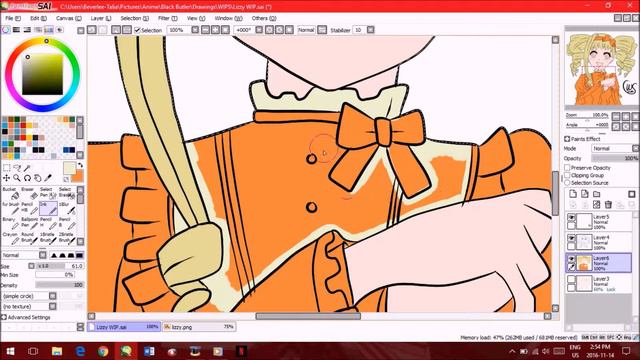This screenshot has height=360, width=640.
Task: Open the layer Mode dropdown
Action: coord(615,149)
